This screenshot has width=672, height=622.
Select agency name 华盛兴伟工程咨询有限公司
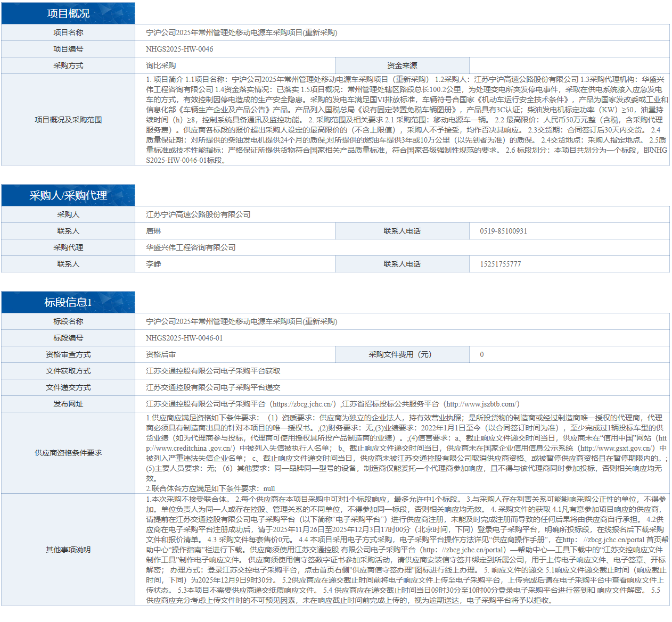pos(191,248)
